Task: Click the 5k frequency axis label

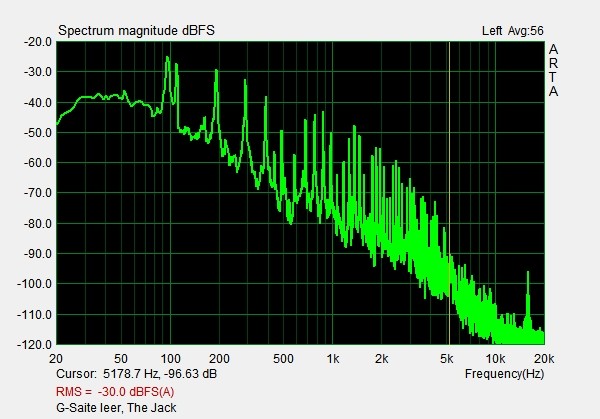Action: point(446,359)
